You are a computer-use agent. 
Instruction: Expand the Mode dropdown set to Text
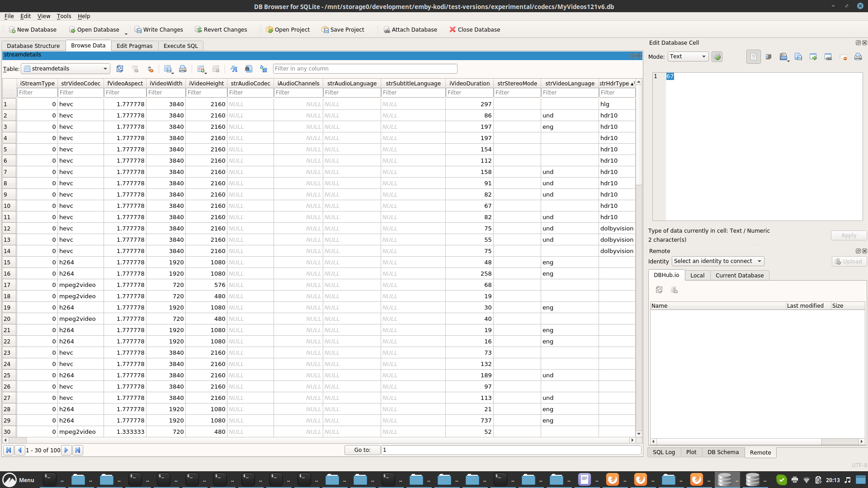pos(688,56)
